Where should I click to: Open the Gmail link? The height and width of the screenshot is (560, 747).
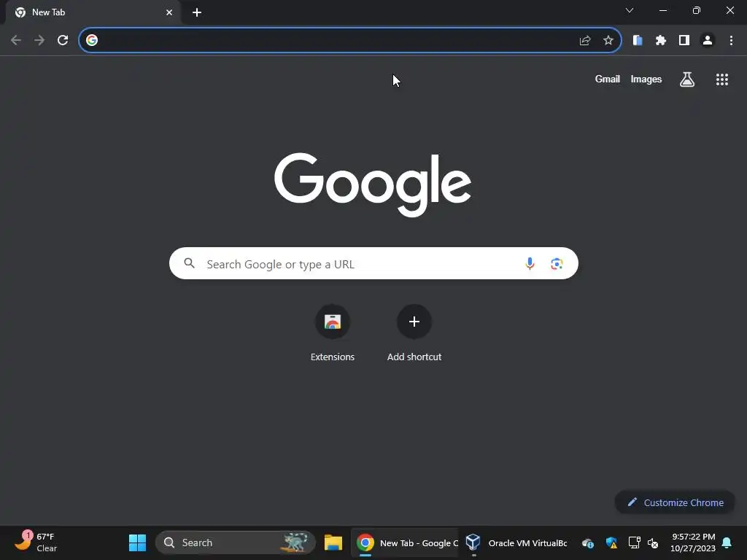[x=608, y=79]
